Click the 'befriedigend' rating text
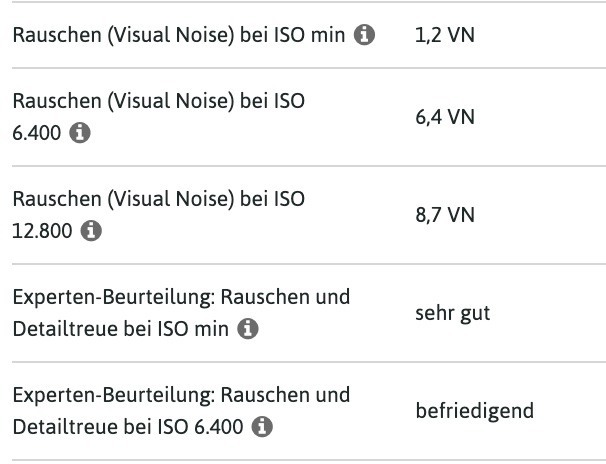 (474, 411)
